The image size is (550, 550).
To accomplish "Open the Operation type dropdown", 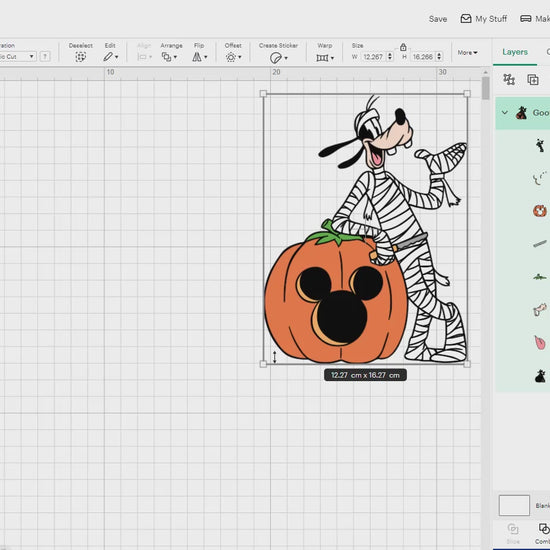I will tap(18, 56).
